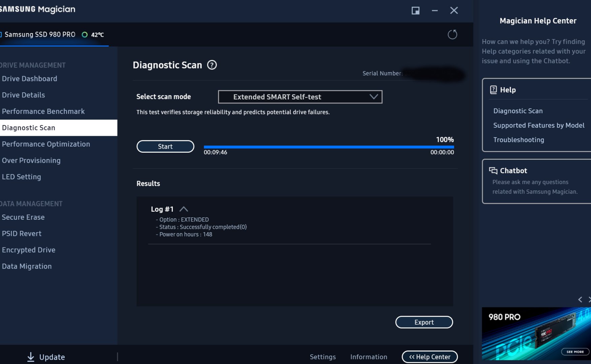Click the 980 PRO advertisement banner

(536, 334)
